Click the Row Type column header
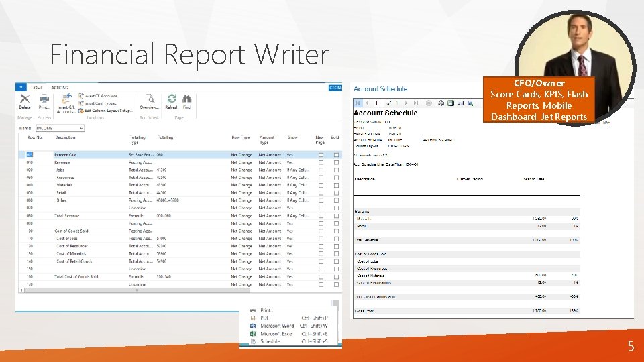The image size is (644, 362). point(241,137)
